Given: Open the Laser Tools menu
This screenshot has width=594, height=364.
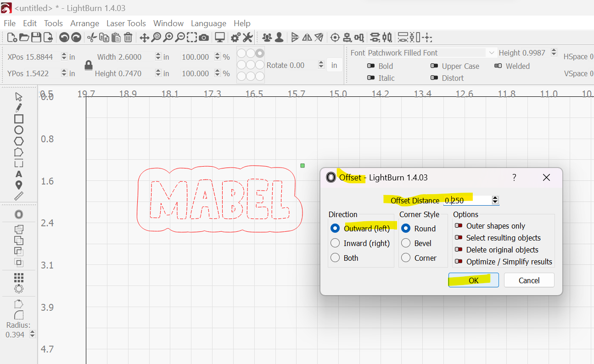Looking at the screenshot, I should tap(126, 23).
